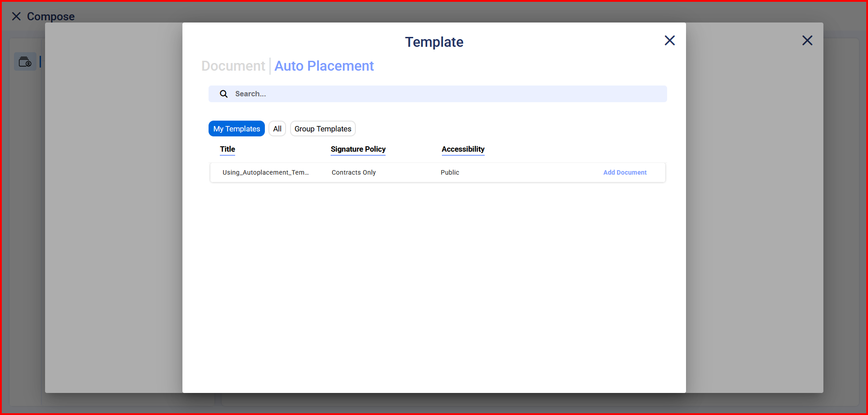Click Add Document for the template

click(x=624, y=173)
